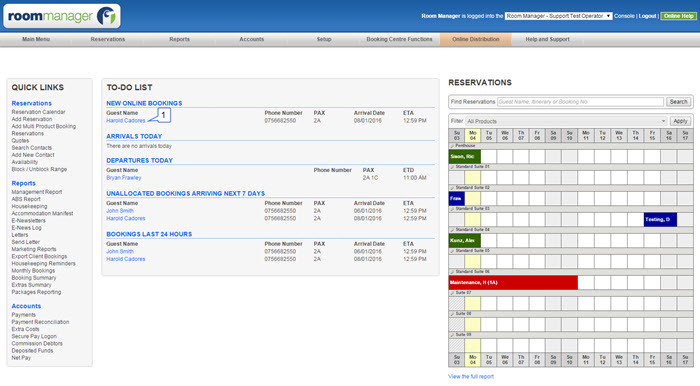The height and width of the screenshot is (386, 700).
Task: Open the operator selection dropdown
Action: tap(558, 16)
